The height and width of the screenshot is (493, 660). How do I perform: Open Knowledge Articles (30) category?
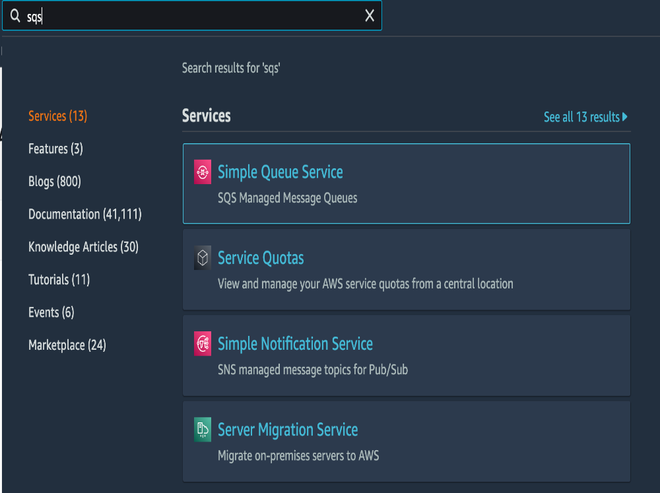83,247
